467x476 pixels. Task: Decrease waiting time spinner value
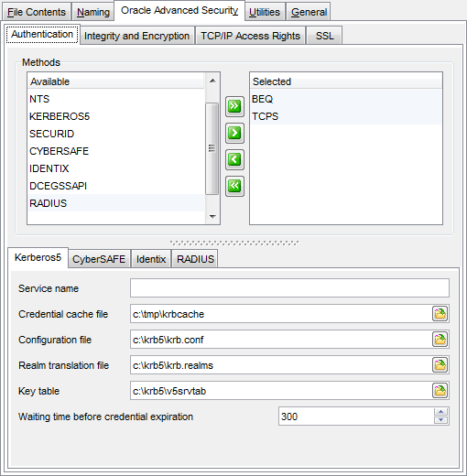click(440, 420)
